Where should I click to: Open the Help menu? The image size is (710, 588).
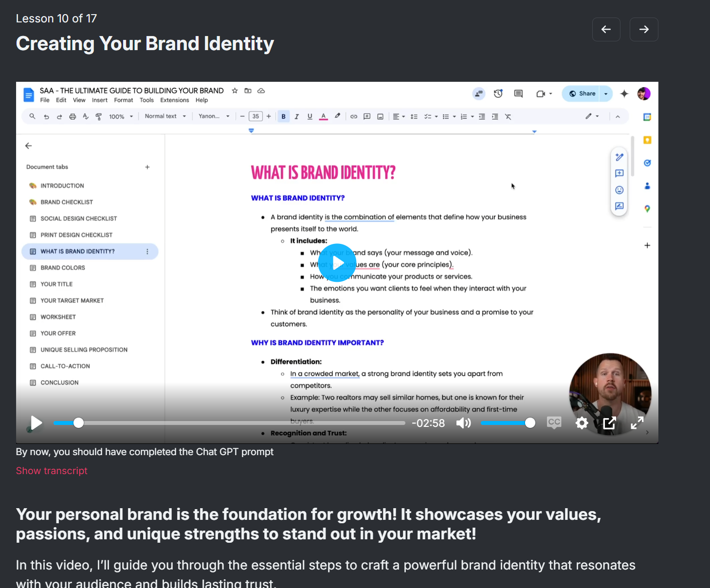click(201, 100)
